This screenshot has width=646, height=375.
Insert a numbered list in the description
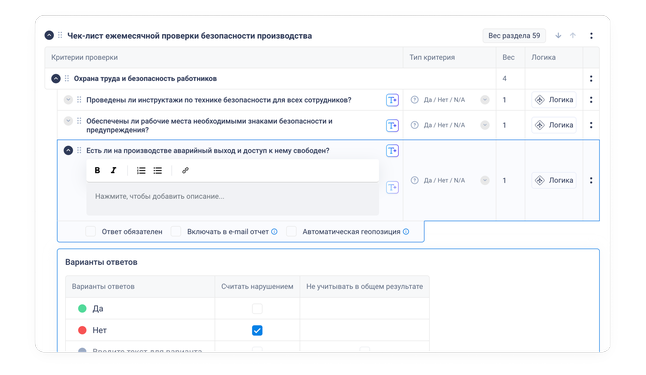[x=141, y=170]
